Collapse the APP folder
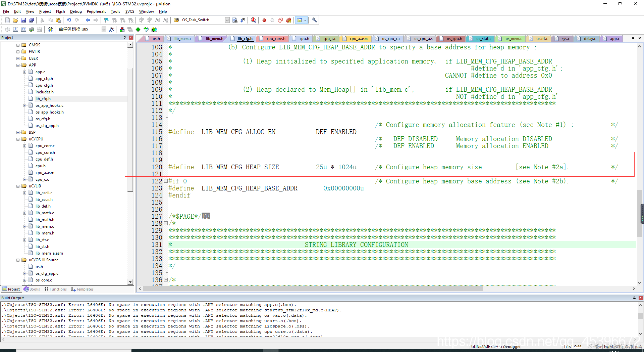 click(x=18, y=65)
